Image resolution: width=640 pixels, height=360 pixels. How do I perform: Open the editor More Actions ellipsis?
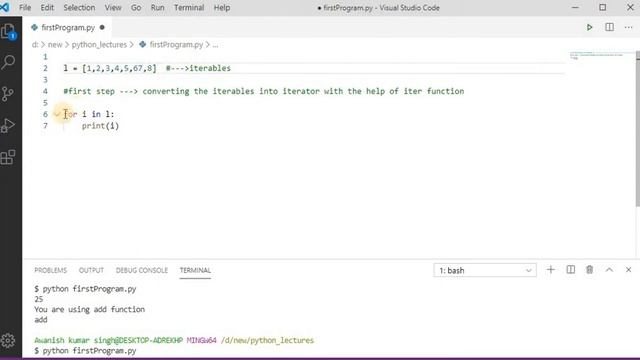click(x=628, y=27)
